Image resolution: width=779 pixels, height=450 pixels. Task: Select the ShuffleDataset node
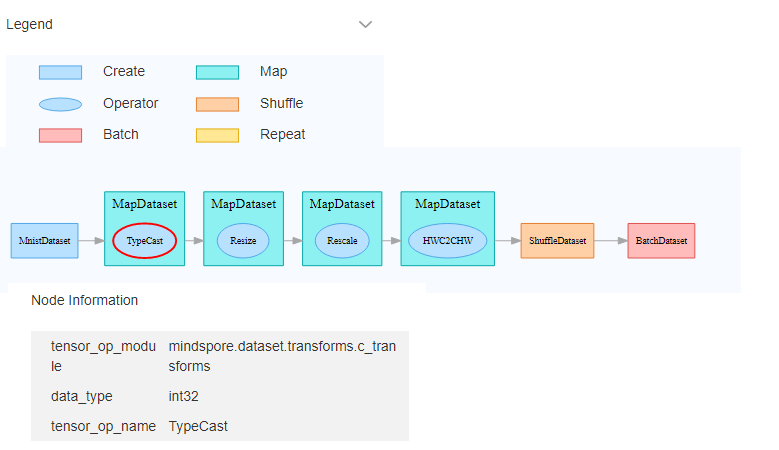pos(557,241)
